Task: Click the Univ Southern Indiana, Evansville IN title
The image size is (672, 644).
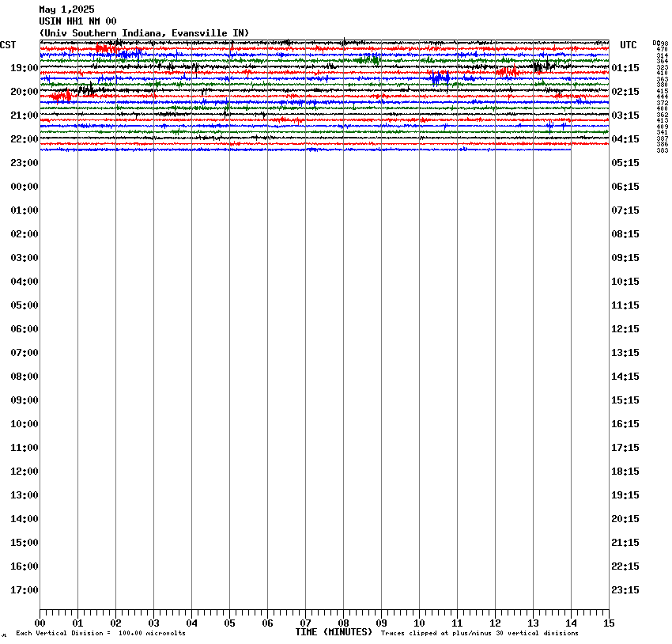Action: point(144,33)
